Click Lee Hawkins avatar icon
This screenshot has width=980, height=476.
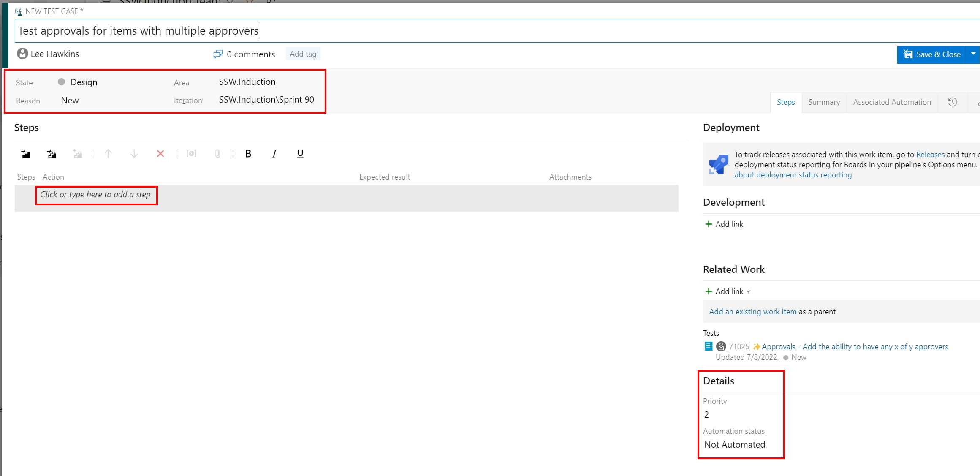click(22, 54)
